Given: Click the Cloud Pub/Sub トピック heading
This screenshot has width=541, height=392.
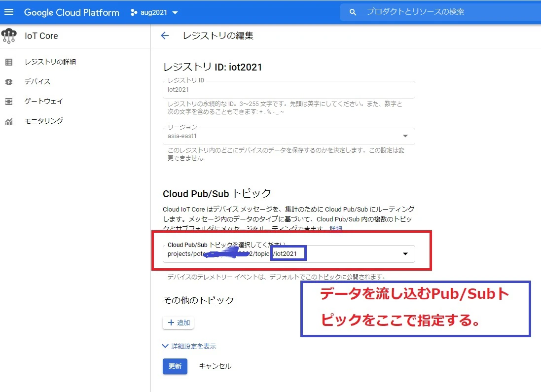Looking at the screenshot, I should coord(216,194).
